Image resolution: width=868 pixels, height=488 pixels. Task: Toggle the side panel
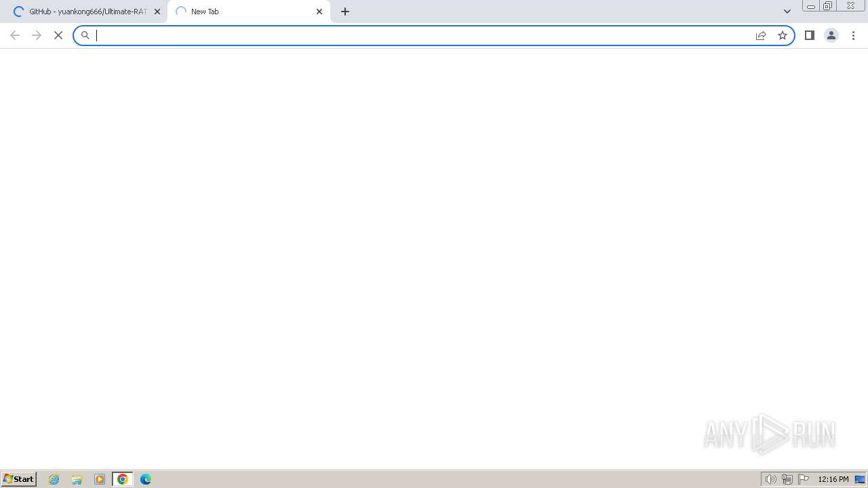(810, 35)
